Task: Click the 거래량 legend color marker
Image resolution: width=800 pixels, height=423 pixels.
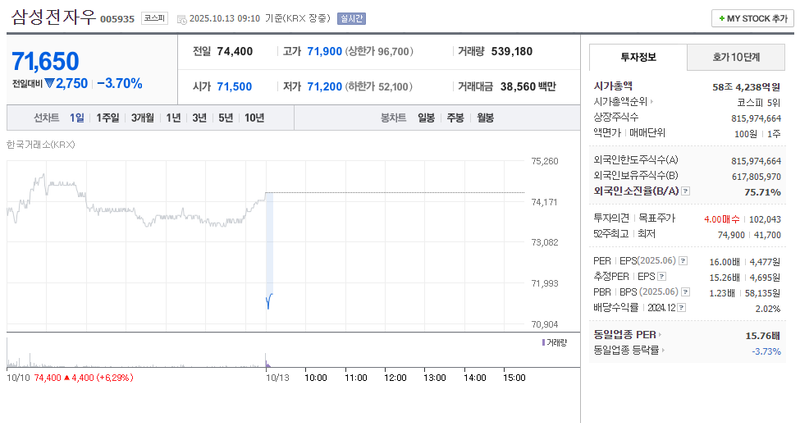Action: point(542,342)
